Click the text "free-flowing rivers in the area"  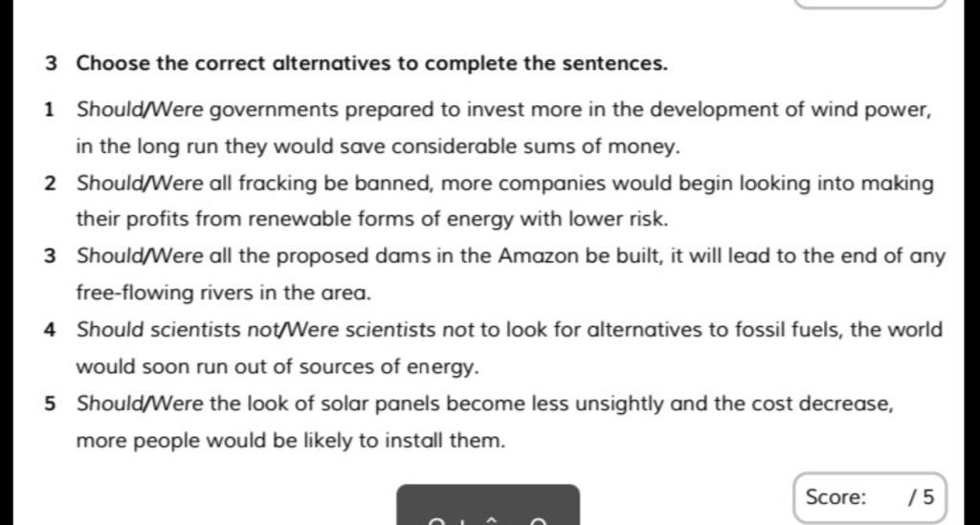click(224, 293)
